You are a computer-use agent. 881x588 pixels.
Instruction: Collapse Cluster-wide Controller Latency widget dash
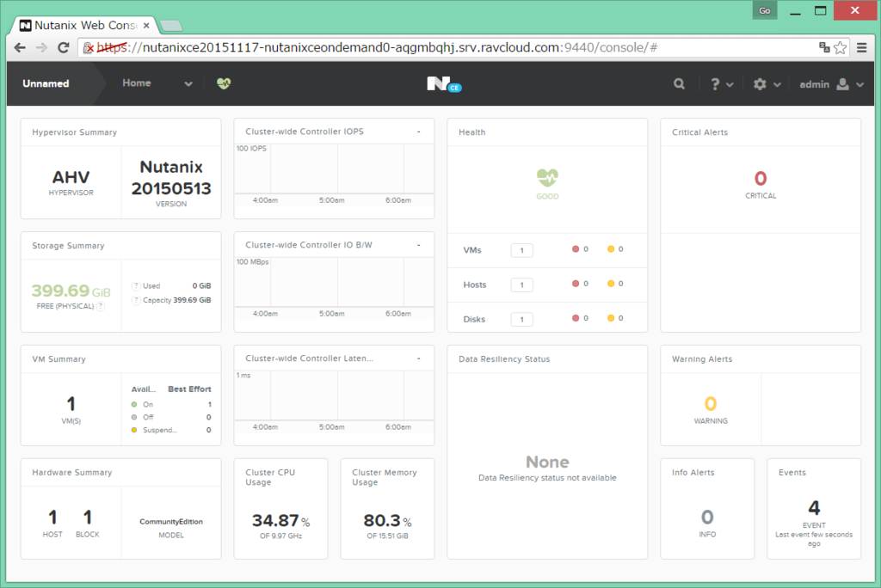(x=419, y=358)
